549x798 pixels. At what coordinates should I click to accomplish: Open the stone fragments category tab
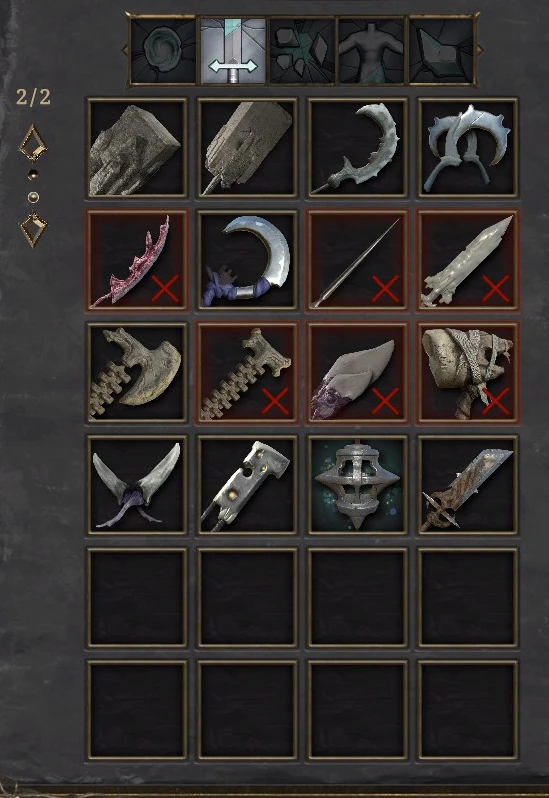click(303, 51)
